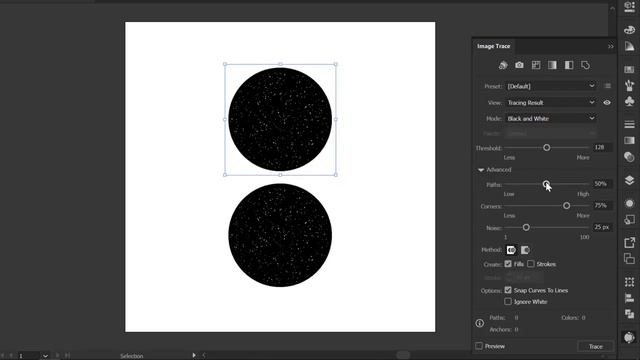This screenshot has height=360, width=640.
Task: Select the Black and White preset icon
Action: pyautogui.click(x=569, y=65)
